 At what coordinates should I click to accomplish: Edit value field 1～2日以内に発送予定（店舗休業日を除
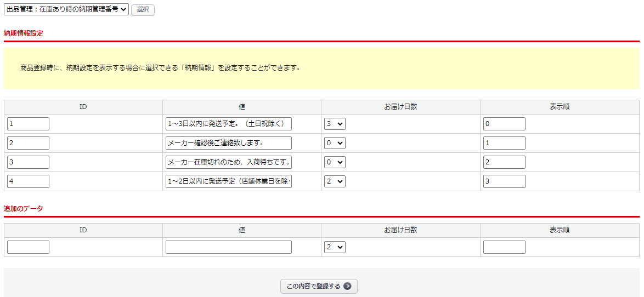(x=229, y=181)
